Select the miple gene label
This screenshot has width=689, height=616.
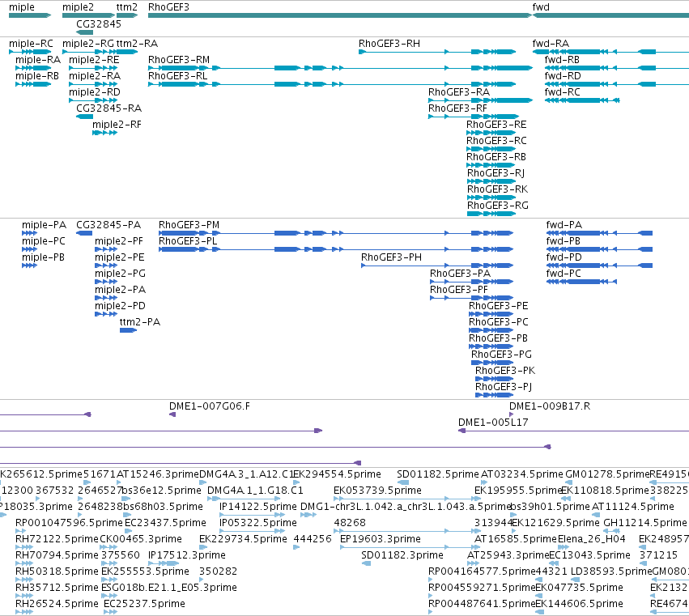pyautogui.click(x=22, y=7)
